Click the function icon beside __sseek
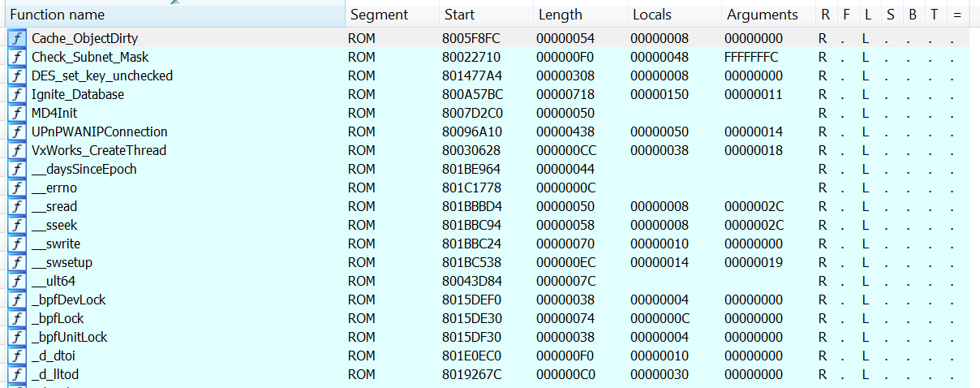The image size is (980, 388). tap(17, 225)
